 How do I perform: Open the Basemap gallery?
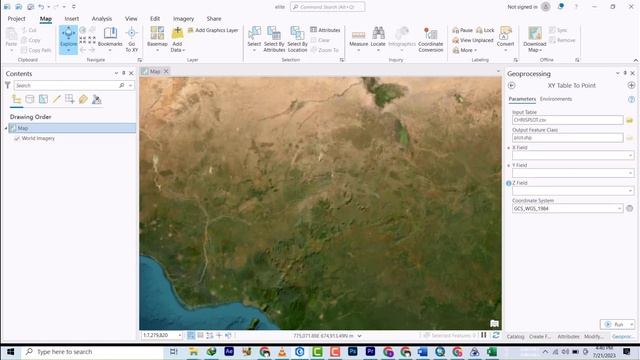(157, 39)
